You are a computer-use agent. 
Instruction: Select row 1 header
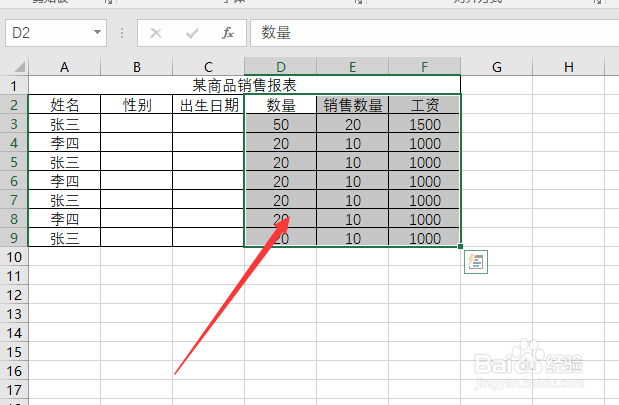14,85
